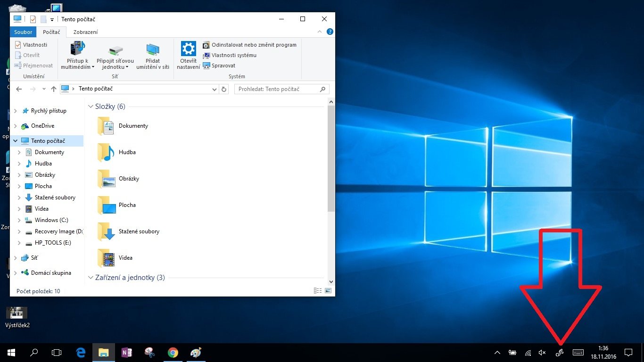Open the Wi-Fi network tray icon

pyautogui.click(x=528, y=353)
